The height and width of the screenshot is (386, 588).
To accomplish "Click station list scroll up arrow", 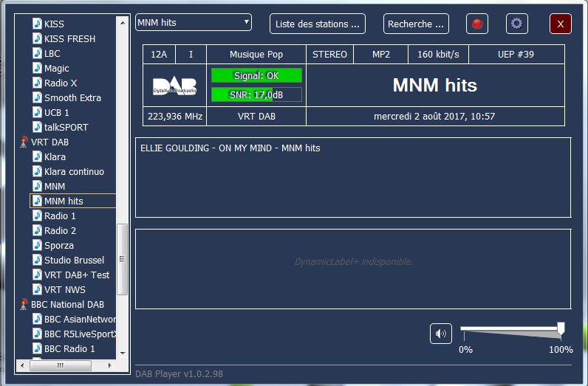I will click(123, 23).
